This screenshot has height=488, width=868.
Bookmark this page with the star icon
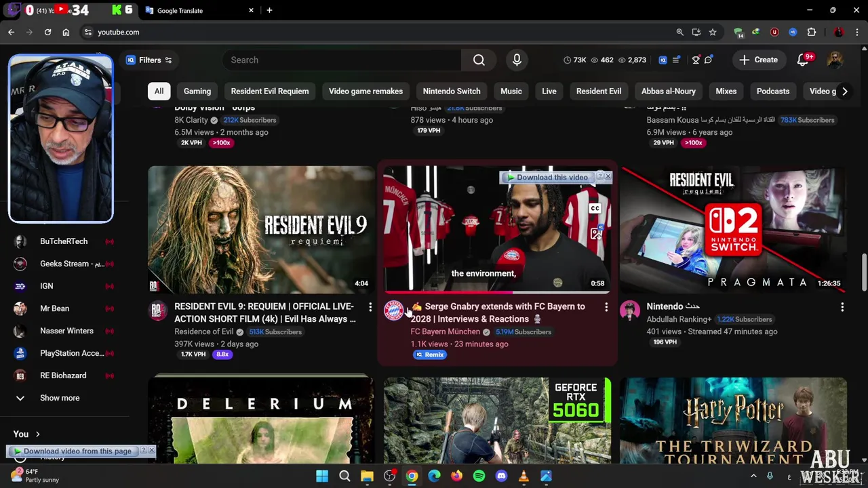coord(713,32)
